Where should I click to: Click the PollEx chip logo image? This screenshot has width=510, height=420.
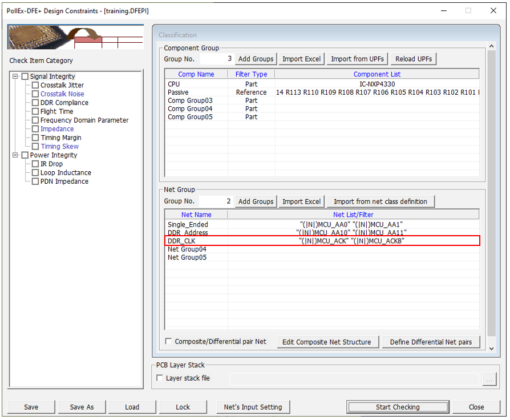[75, 37]
